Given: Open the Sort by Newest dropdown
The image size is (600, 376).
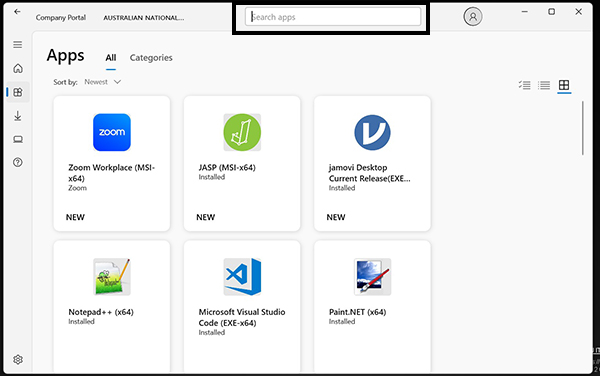Looking at the screenshot, I should [x=103, y=82].
